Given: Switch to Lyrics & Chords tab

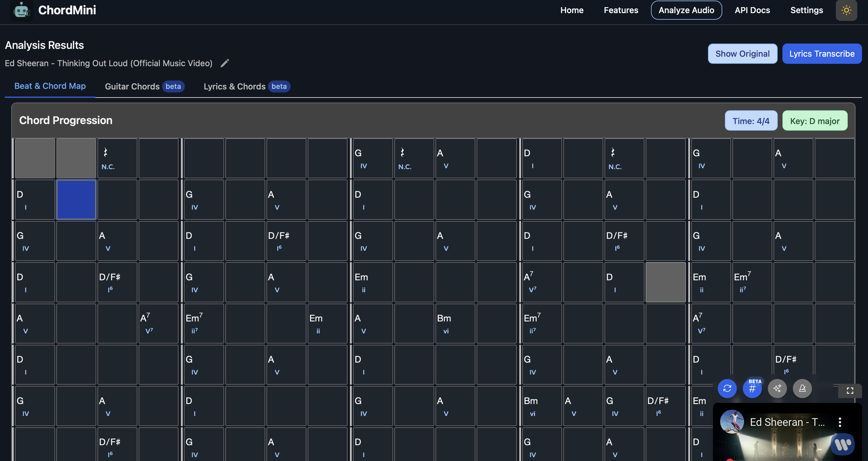Looking at the screenshot, I should (x=235, y=86).
